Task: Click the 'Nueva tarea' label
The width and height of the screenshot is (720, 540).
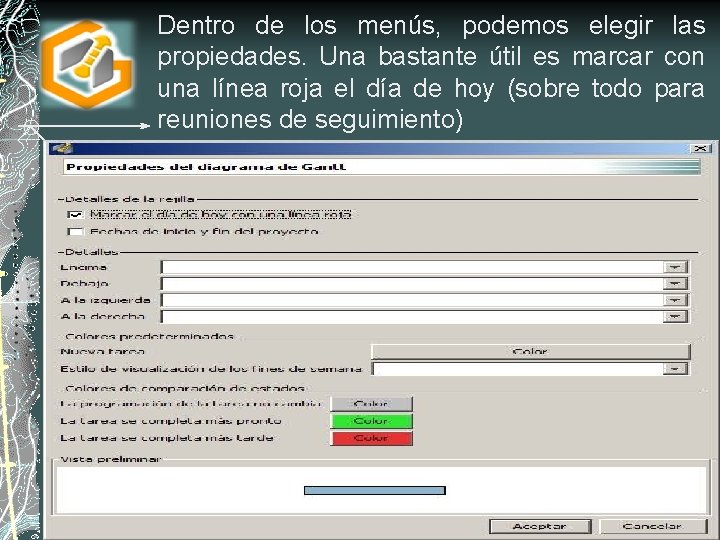Action: click(102, 352)
